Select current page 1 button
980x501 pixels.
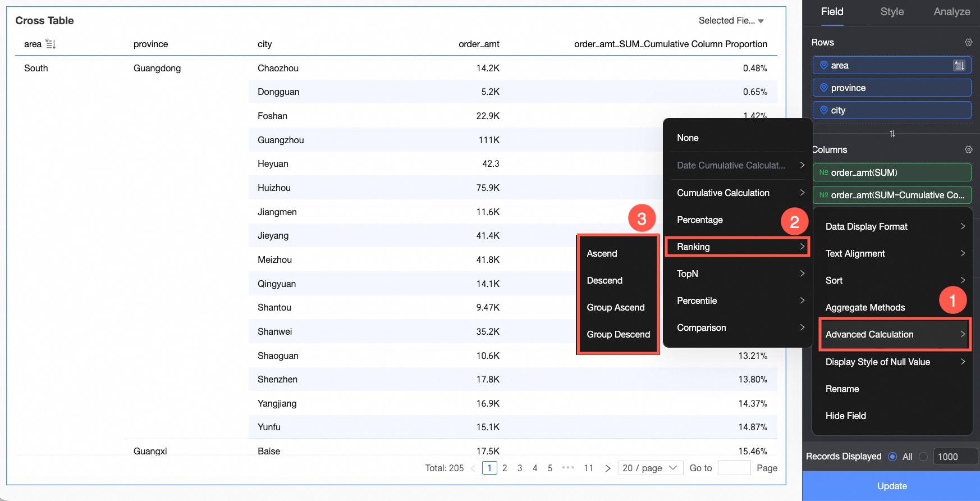[x=489, y=468]
